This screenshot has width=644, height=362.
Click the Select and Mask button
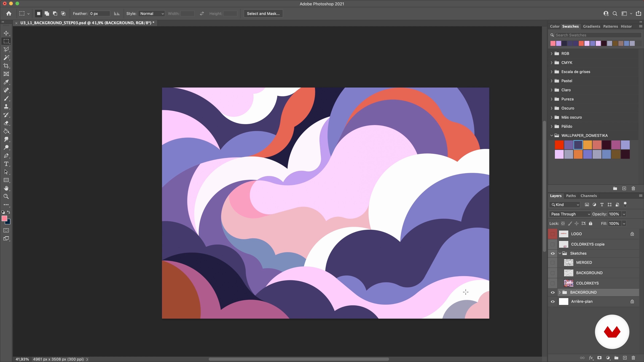(x=263, y=13)
